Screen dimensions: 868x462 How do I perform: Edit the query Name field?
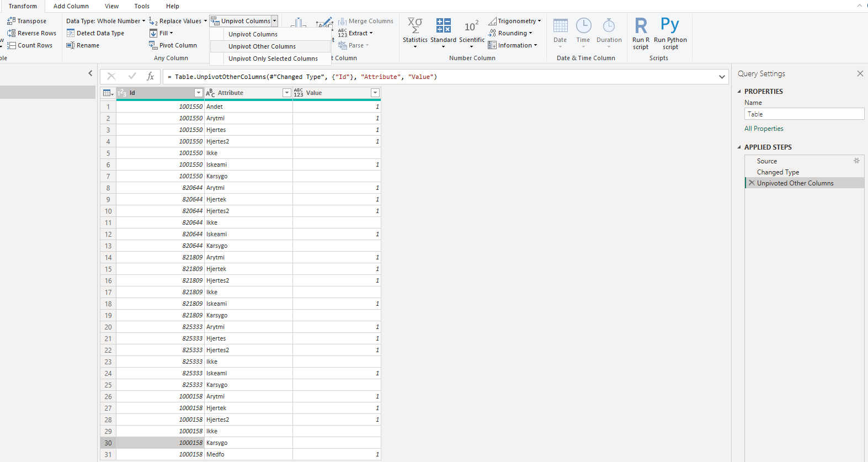pyautogui.click(x=804, y=114)
